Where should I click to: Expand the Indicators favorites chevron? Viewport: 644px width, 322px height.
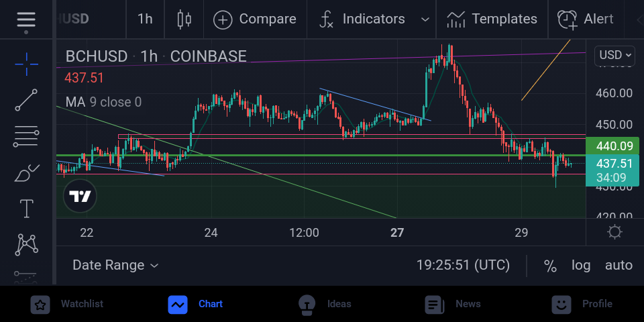tap(425, 19)
